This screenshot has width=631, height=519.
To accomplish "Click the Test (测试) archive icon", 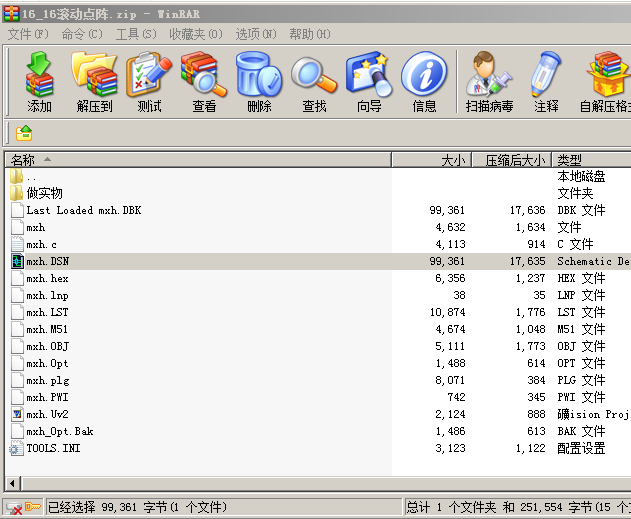I will coord(149,75).
